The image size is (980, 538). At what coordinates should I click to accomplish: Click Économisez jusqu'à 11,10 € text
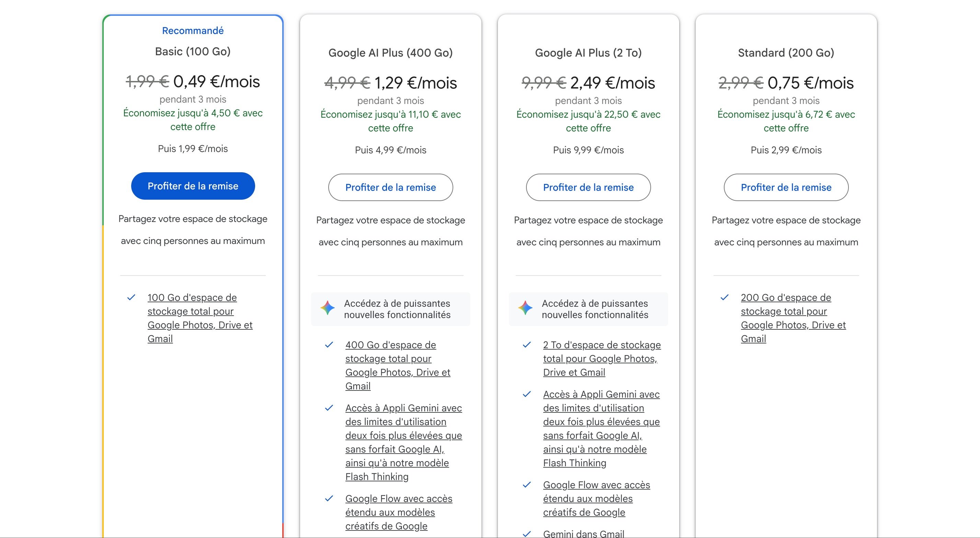[391, 121]
